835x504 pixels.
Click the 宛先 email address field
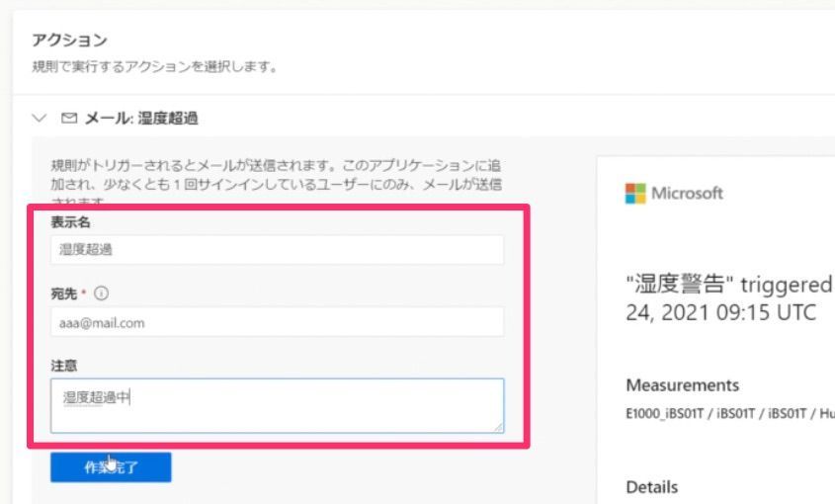click(277, 321)
